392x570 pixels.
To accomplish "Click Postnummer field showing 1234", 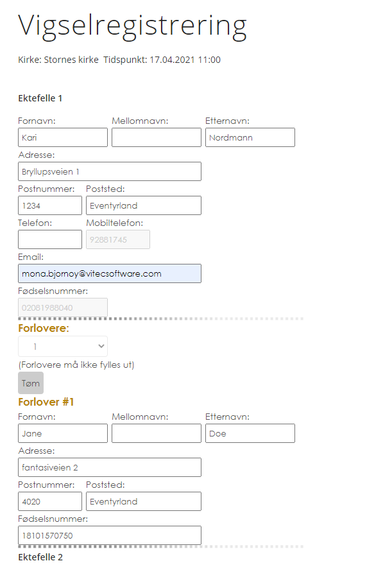I will point(50,205).
